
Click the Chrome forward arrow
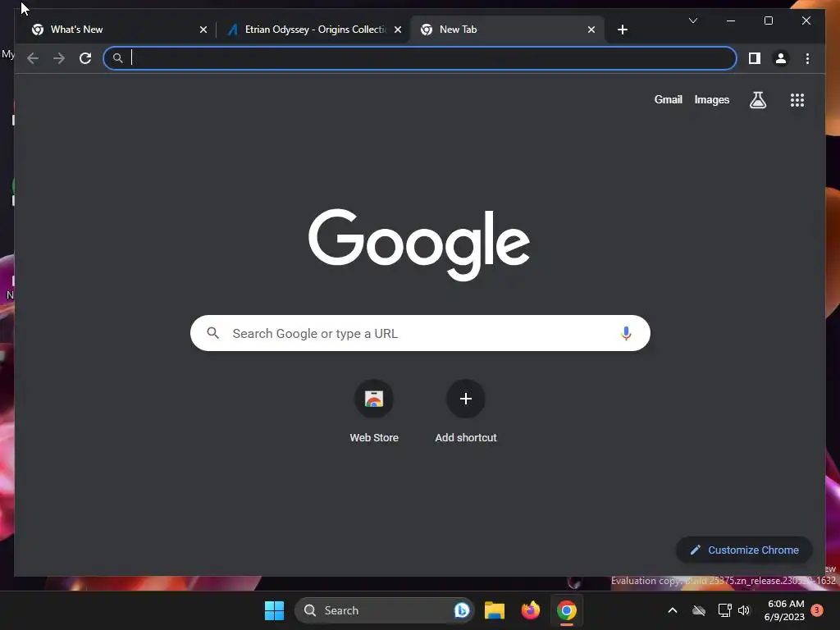pyautogui.click(x=59, y=58)
